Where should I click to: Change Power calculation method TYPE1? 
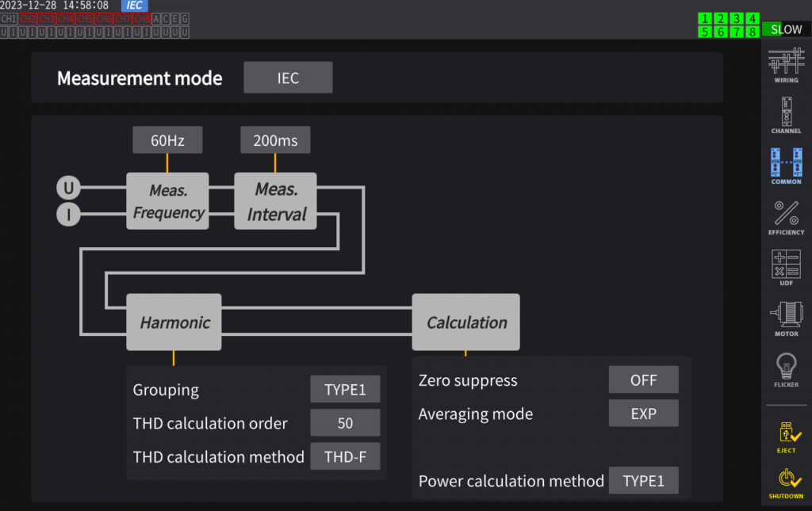click(x=643, y=480)
